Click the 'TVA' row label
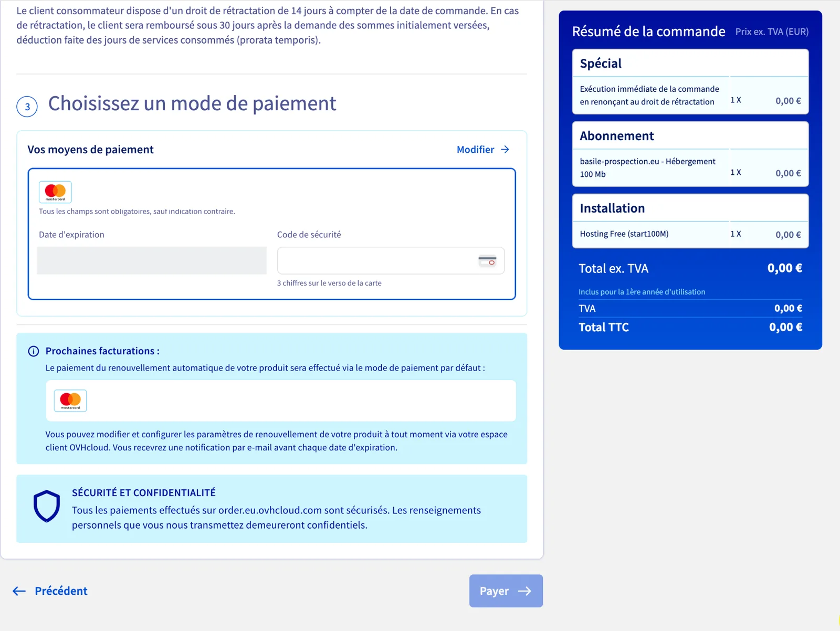This screenshot has height=631, width=840. (x=587, y=309)
